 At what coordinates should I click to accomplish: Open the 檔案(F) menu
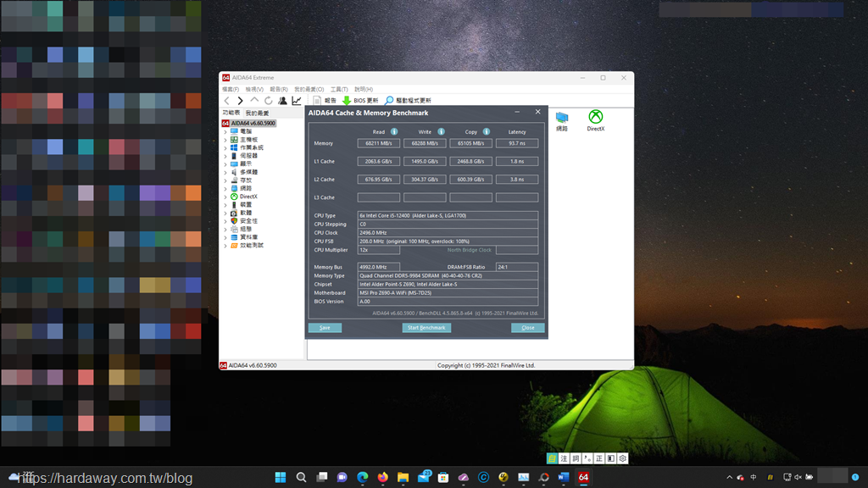[231, 89]
